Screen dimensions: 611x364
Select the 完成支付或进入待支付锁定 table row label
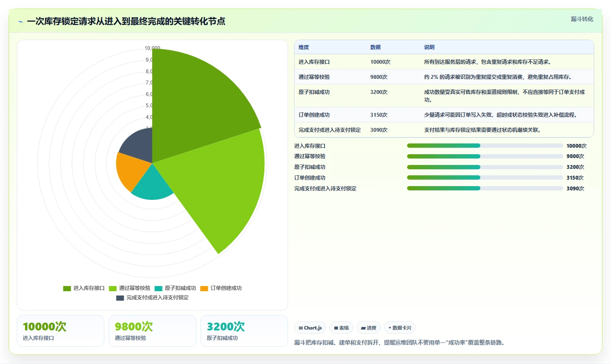[x=329, y=130]
